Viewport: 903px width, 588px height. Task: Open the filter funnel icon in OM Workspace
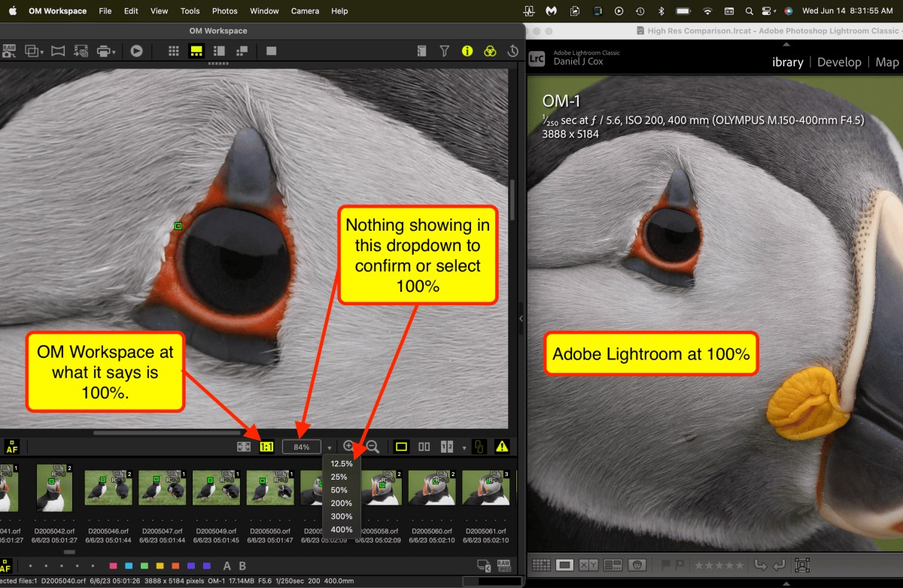(445, 51)
